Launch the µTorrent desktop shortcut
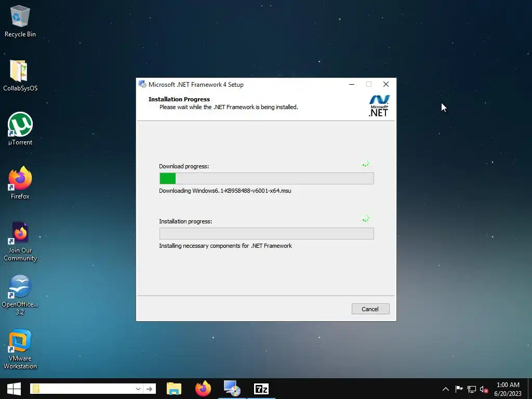This screenshot has width=532, height=399. [x=20, y=129]
